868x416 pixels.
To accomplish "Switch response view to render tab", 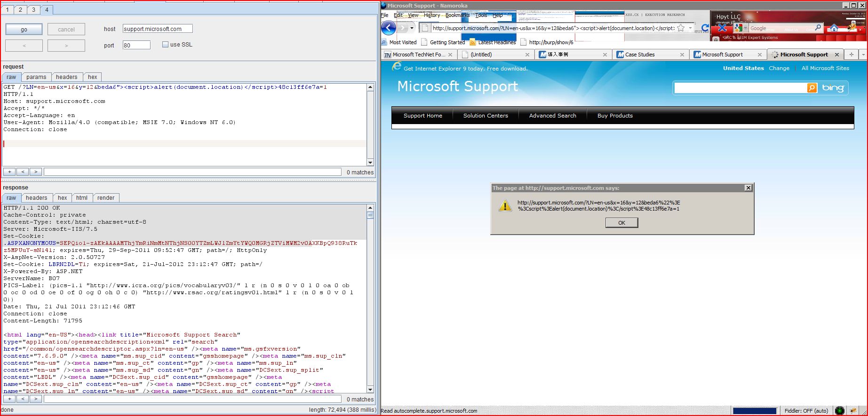I will pyautogui.click(x=106, y=198).
